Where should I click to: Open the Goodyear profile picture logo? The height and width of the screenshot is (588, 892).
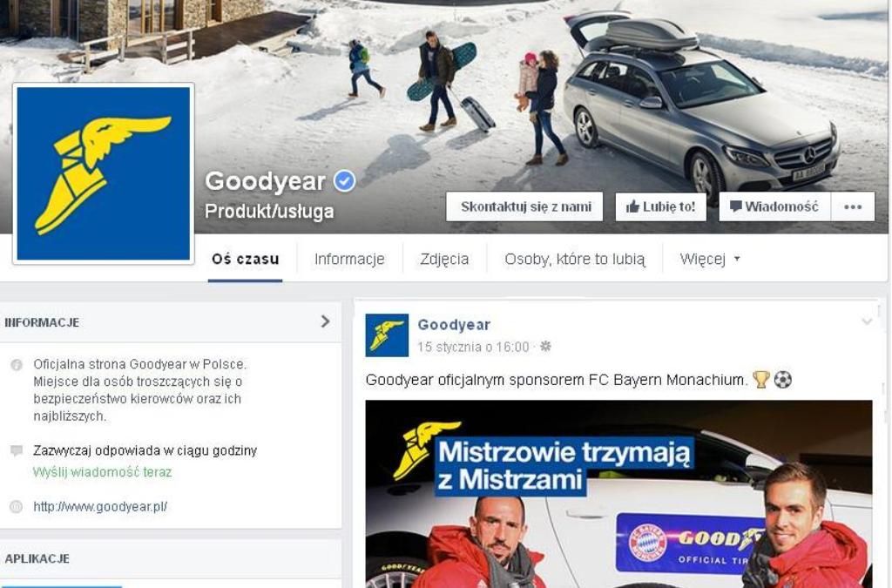[x=104, y=173]
